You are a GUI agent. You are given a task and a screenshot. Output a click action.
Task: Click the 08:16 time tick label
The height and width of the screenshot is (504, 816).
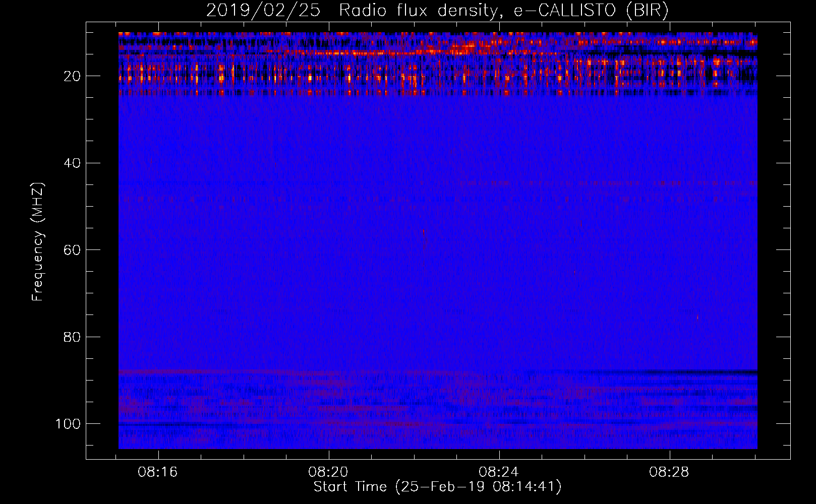click(x=158, y=472)
